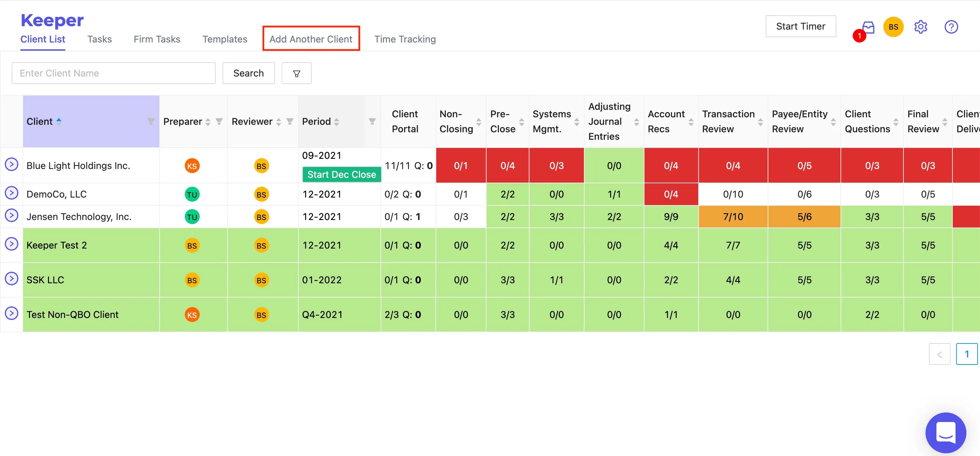Sort by Systems Mgmt. column
The image size is (980, 456).
577,122
